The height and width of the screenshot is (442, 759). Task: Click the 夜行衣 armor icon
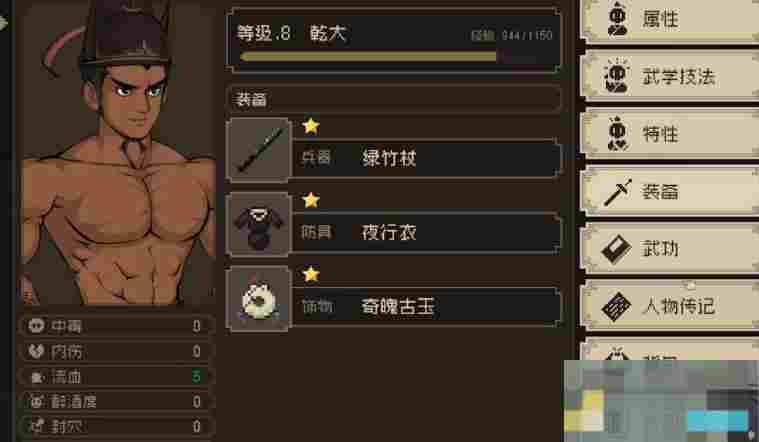[x=258, y=225]
